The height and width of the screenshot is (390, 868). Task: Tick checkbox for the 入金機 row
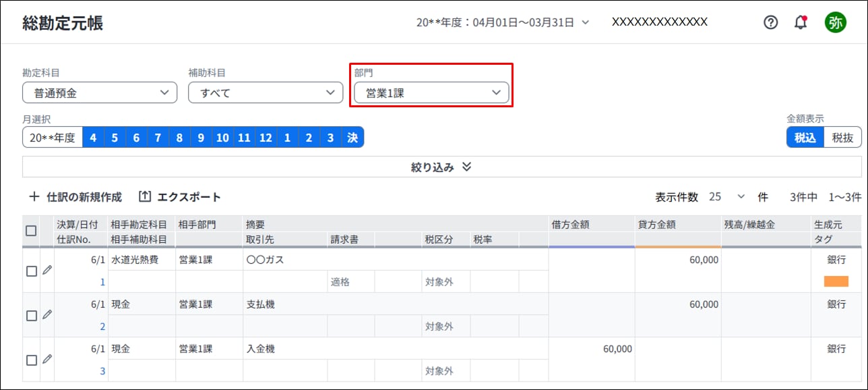[x=31, y=360]
